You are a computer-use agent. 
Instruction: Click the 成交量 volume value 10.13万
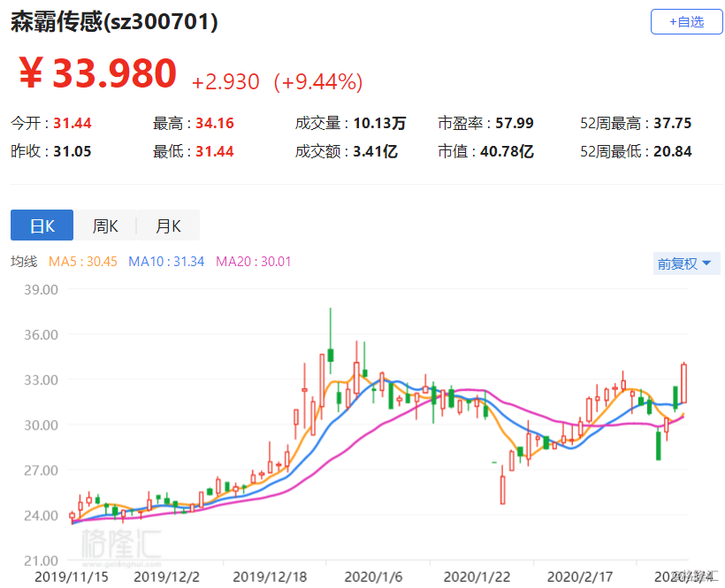pos(378,123)
